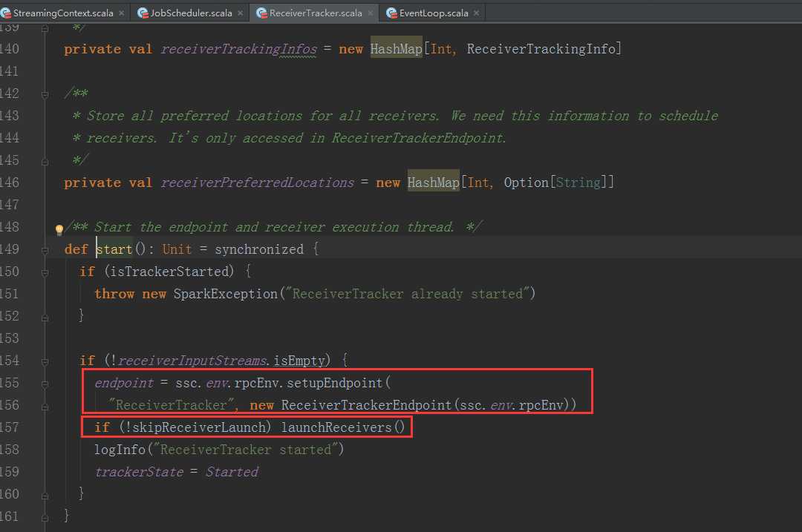Click the fold end marker at line 160
This screenshot has width=802, height=532.
click(45, 496)
